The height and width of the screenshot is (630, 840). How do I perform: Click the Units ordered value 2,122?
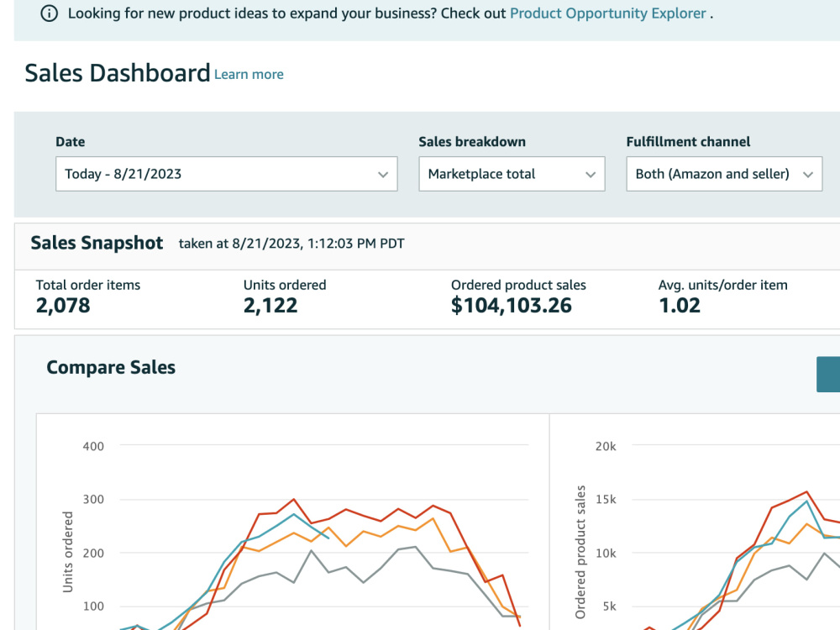click(270, 306)
